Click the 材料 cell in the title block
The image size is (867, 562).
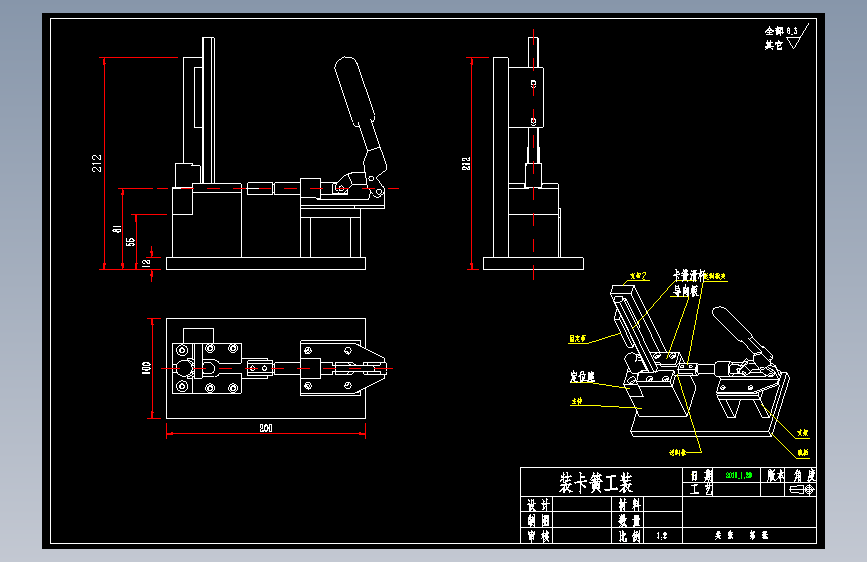pyautogui.click(x=629, y=505)
